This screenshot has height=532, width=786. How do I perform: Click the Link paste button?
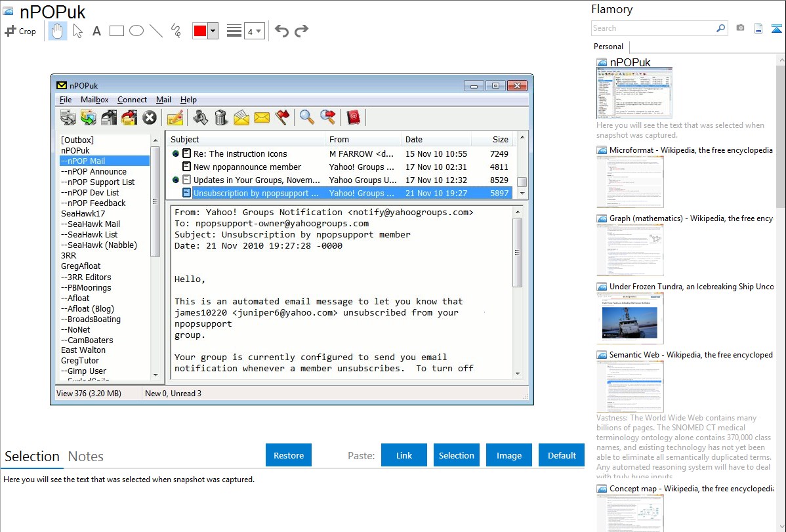click(x=404, y=455)
